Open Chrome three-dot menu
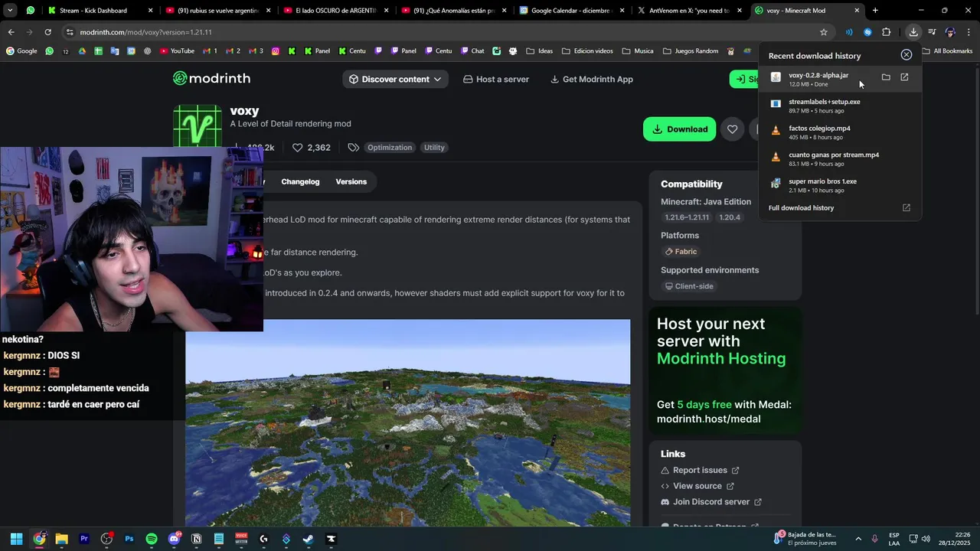980x551 pixels. (969, 32)
